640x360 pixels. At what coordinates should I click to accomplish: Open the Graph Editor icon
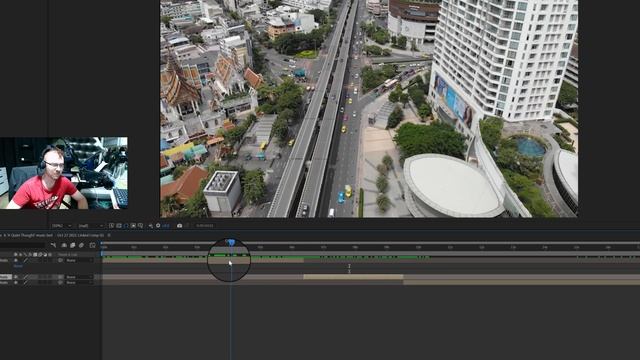(x=93, y=245)
